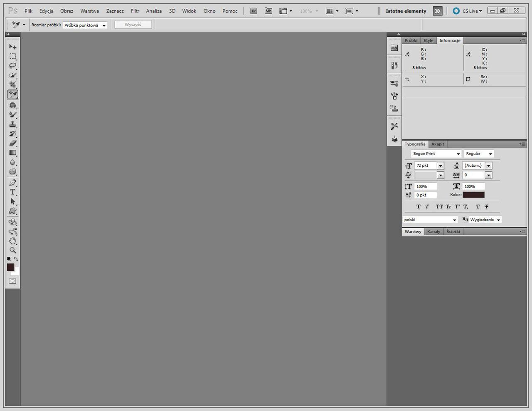Open the tracking dropdown showing 0

click(488, 175)
